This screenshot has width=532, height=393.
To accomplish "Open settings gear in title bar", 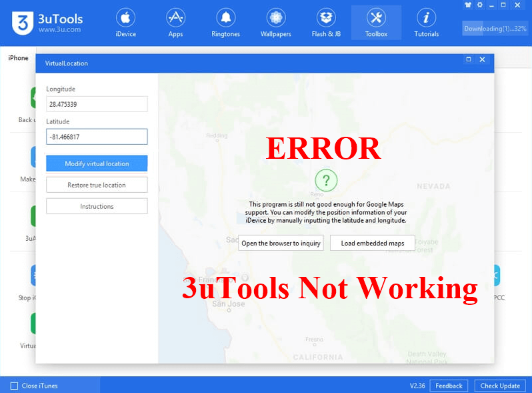I will (x=480, y=5).
